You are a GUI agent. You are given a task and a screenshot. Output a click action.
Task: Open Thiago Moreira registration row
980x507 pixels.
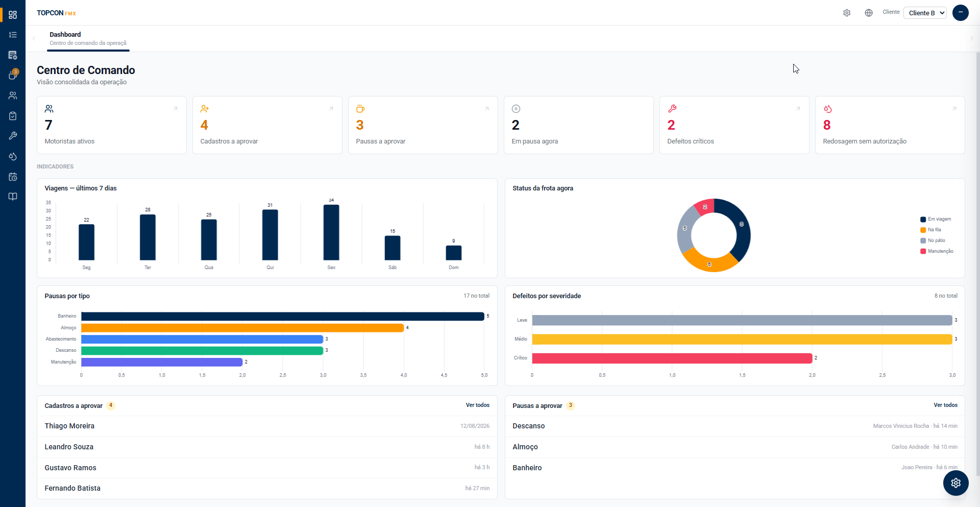[267, 426]
